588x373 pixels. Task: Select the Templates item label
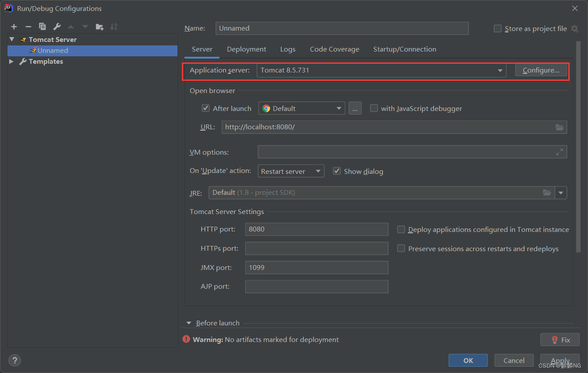(x=46, y=62)
